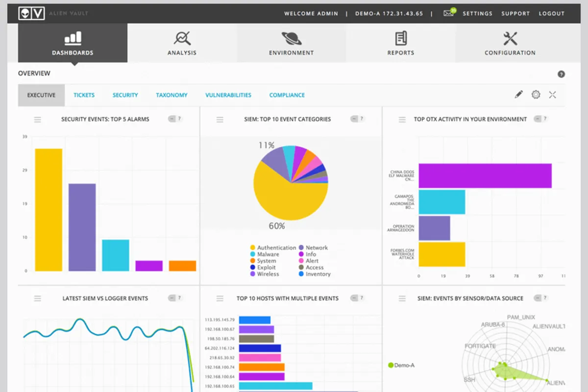Viewport: 588px width, 392px height.
Task: Open the Environment planet section
Action: [x=291, y=43]
